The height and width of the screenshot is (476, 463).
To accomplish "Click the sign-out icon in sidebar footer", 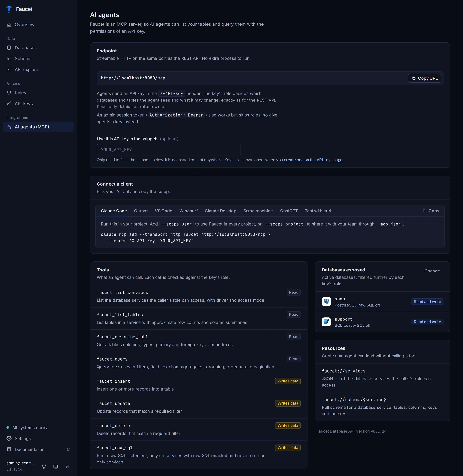I will [x=67, y=467].
